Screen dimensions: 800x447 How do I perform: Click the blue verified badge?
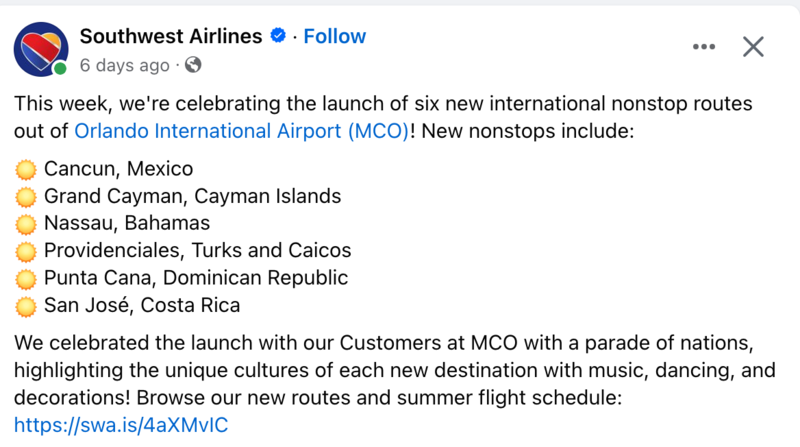pos(278,36)
